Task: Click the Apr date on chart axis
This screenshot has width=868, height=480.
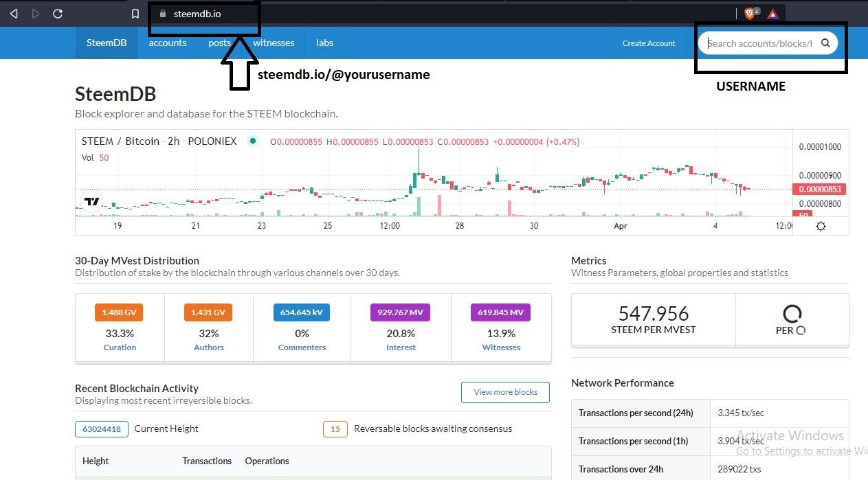Action: click(x=621, y=226)
